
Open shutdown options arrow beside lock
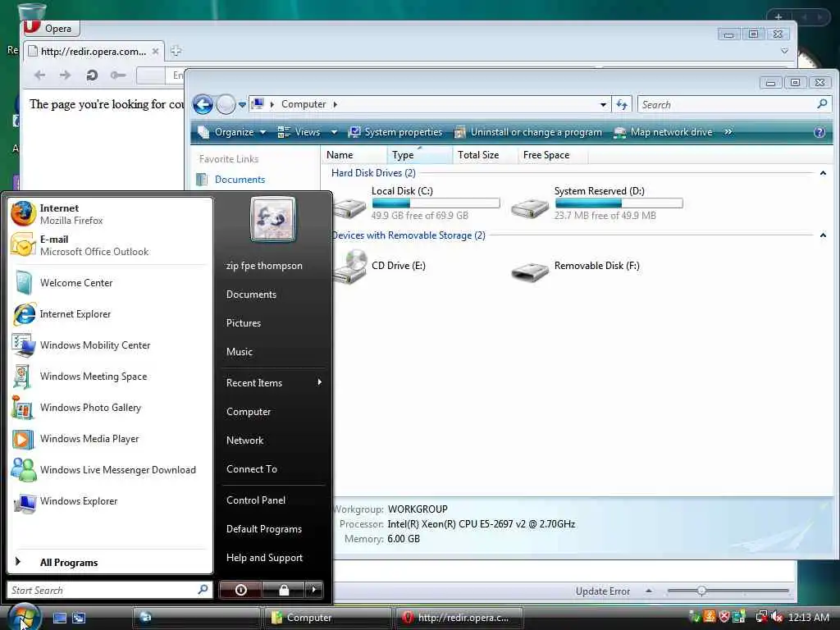coord(314,590)
